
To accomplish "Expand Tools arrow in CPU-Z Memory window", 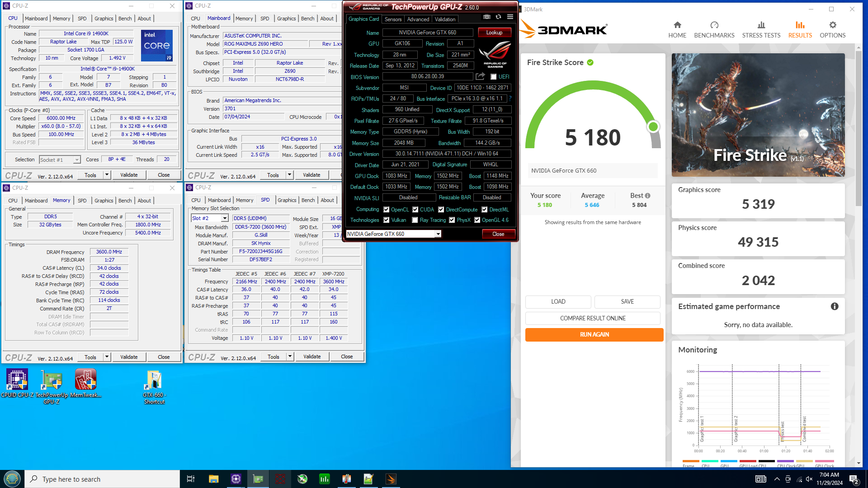I will [x=107, y=357].
